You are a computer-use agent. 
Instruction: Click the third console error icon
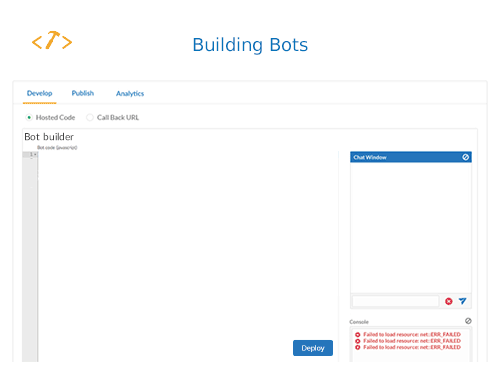[x=358, y=347]
